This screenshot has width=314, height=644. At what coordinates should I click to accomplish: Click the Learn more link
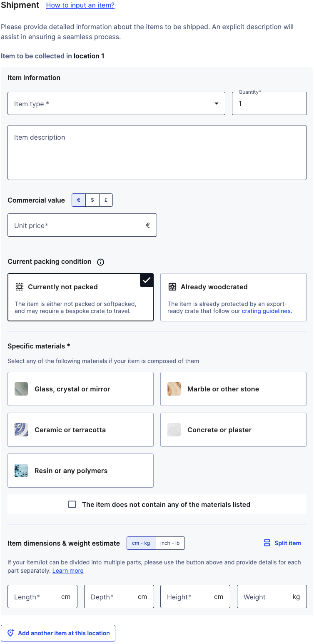click(x=68, y=571)
